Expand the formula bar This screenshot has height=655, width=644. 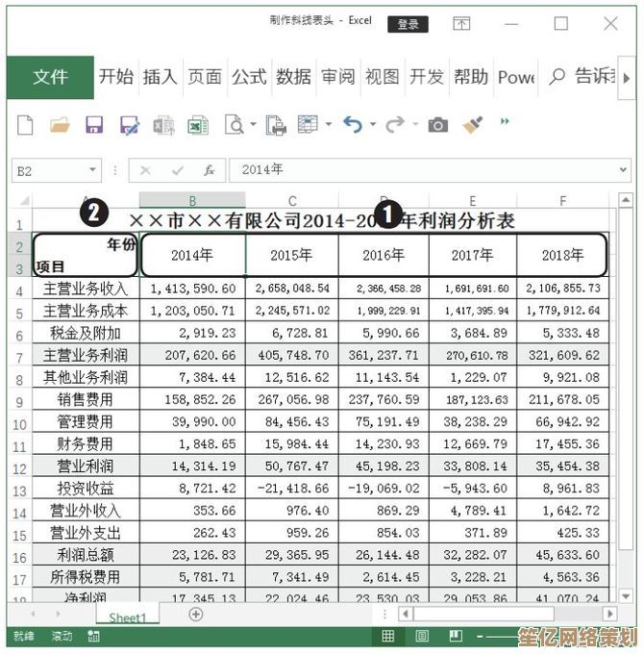coord(623,170)
